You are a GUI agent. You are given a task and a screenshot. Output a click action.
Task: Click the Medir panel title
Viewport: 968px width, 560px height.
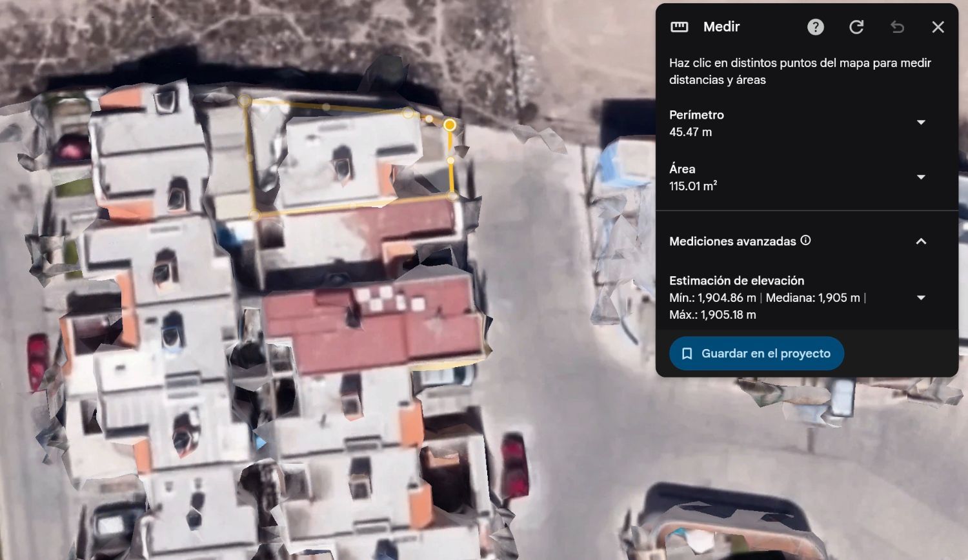click(x=721, y=26)
